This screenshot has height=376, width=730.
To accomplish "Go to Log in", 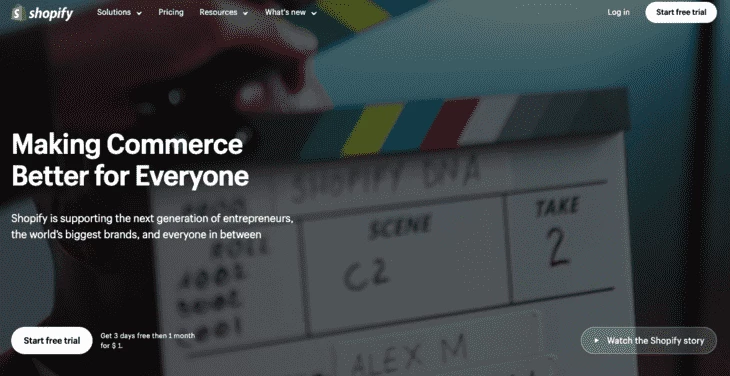I will 618,13.
